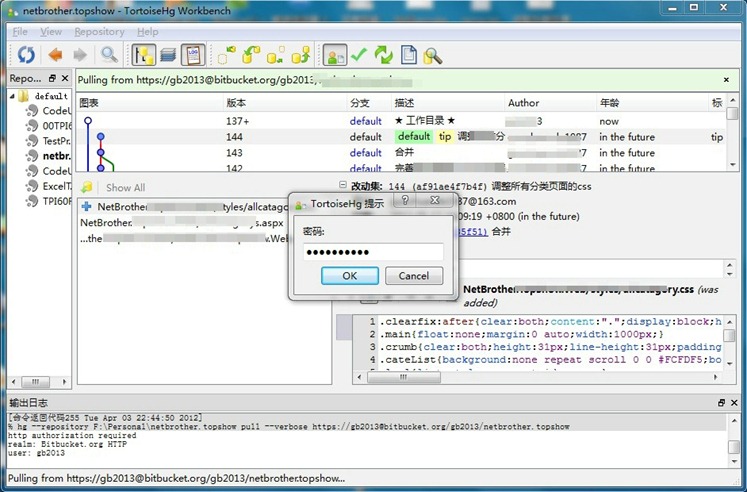Open the Search history flashlight icon
This screenshot has width=747, height=492.
(x=433, y=55)
